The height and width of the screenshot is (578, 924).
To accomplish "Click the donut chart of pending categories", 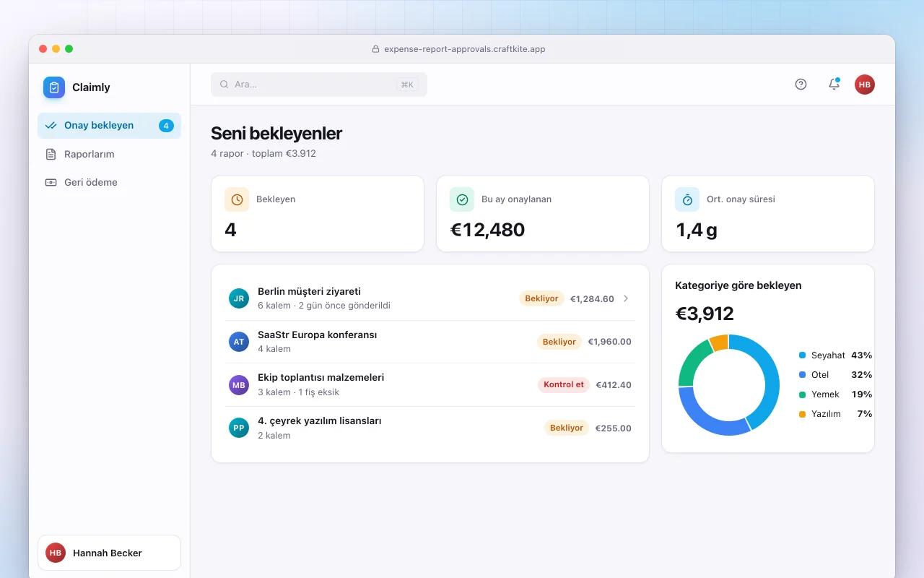I will 729,385.
